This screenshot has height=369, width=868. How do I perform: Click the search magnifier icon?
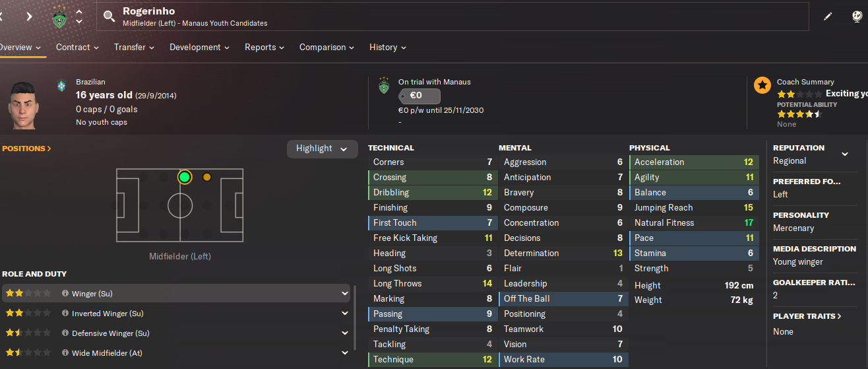click(109, 16)
